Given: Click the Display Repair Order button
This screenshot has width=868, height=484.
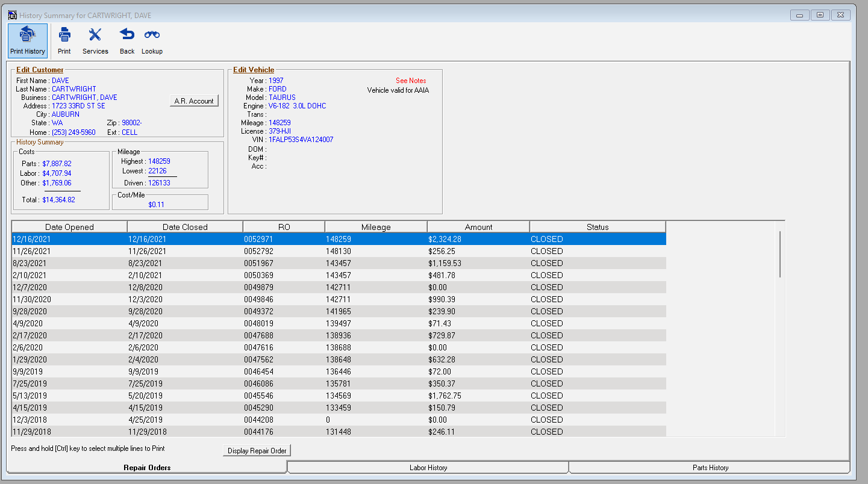Looking at the screenshot, I should pos(257,450).
